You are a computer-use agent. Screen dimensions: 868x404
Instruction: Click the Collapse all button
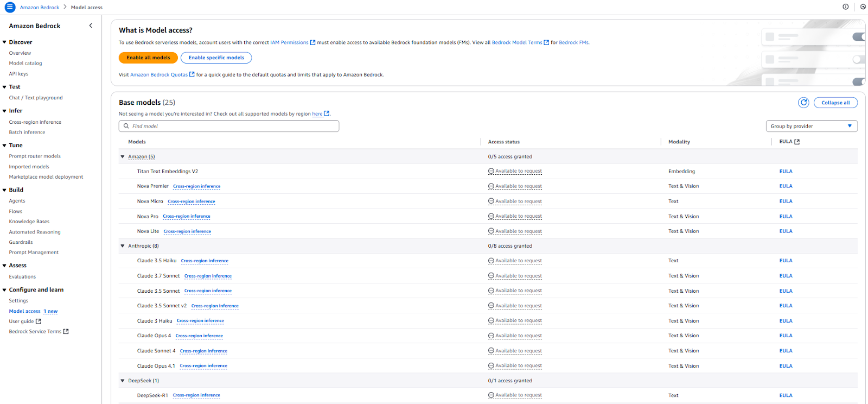pyautogui.click(x=835, y=103)
